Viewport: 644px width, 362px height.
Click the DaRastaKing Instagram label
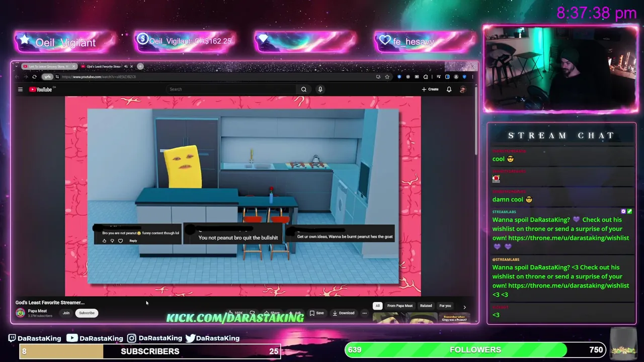(154, 338)
